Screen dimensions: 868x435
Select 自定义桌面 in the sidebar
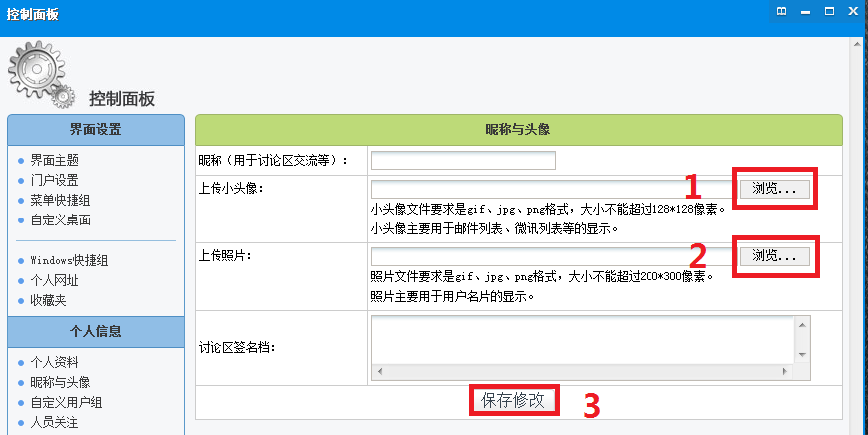tap(60, 219)
